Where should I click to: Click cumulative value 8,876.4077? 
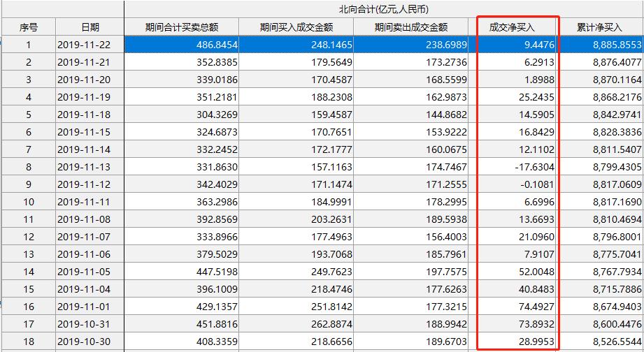pyautogui.click(x=599, y=62)
